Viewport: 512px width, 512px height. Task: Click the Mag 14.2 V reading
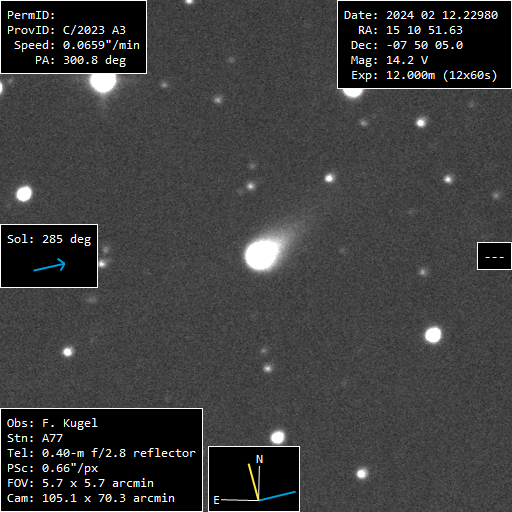tap(389, 60)
